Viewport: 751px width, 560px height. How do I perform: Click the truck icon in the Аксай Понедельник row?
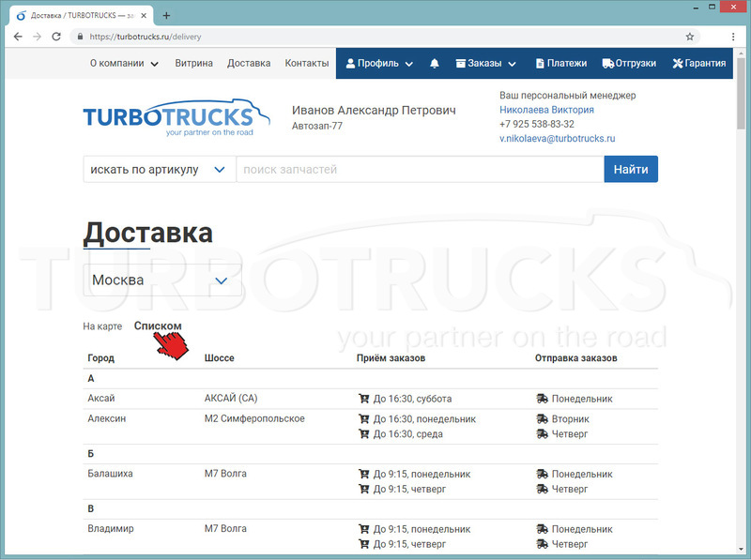tap(542, 399)
